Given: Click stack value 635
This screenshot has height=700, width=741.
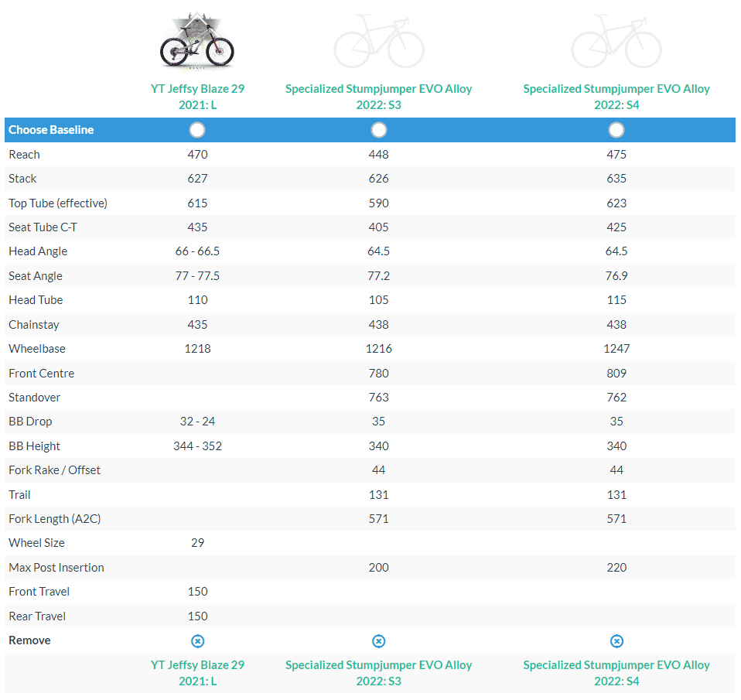Looking at the screenshot, I should click(x=616, y=179).
